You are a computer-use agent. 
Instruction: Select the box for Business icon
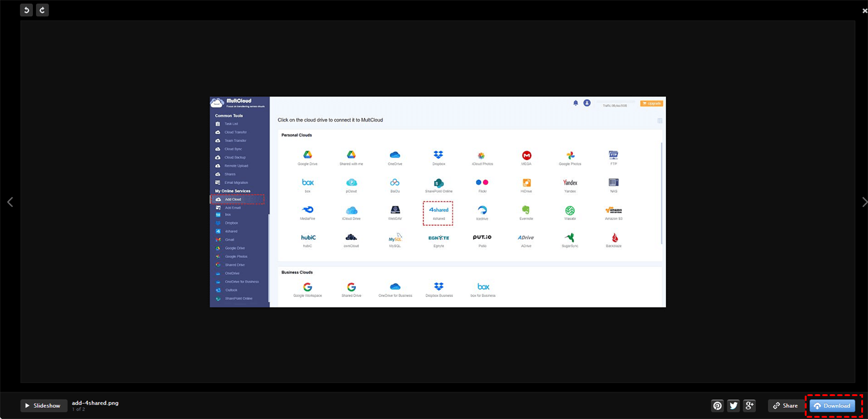tap(484, 287)
